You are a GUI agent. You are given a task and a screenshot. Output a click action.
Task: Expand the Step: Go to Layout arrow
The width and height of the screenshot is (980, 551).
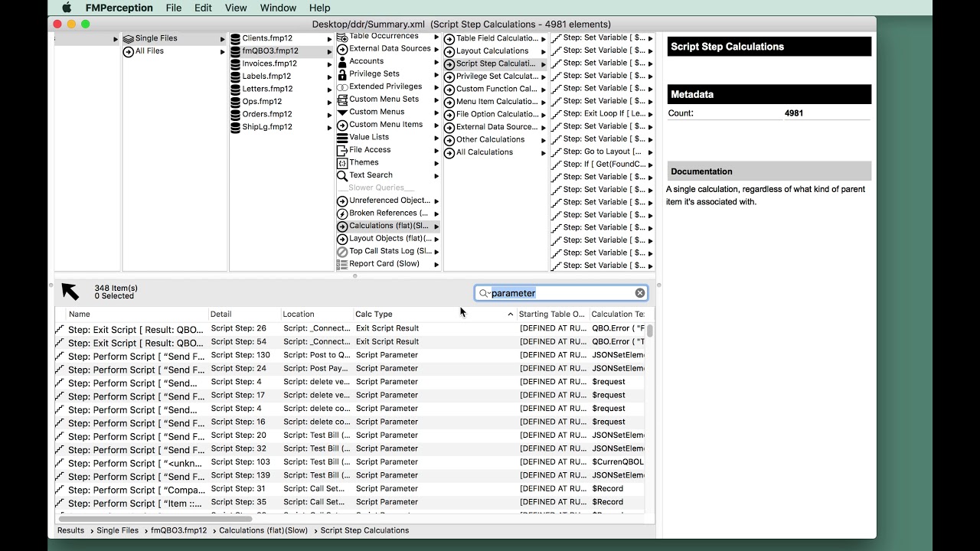(650, 152)
